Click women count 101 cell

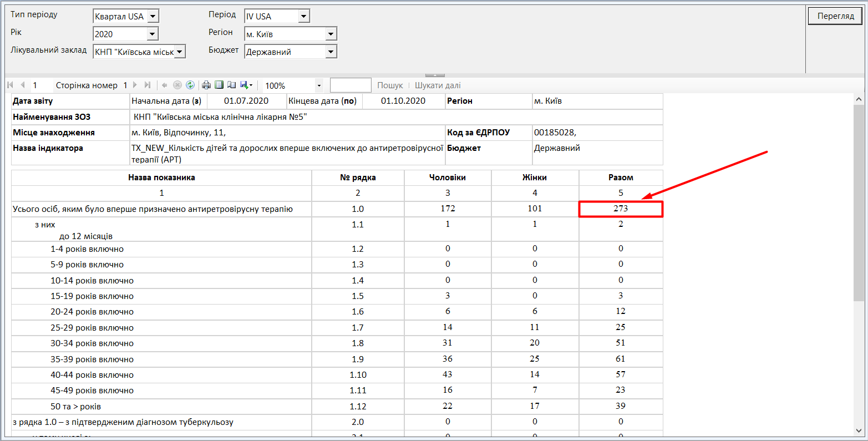point(535,209)
